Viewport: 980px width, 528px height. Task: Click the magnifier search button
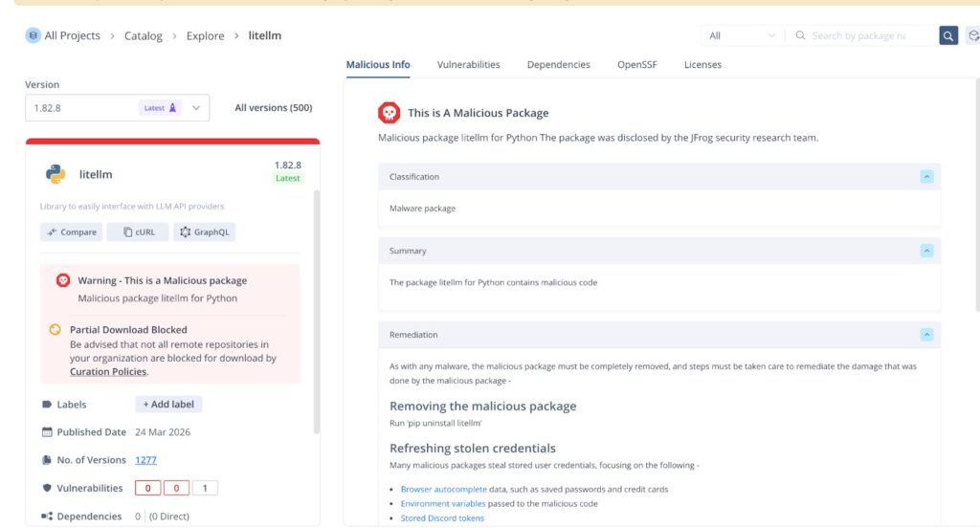coord(948,36)
